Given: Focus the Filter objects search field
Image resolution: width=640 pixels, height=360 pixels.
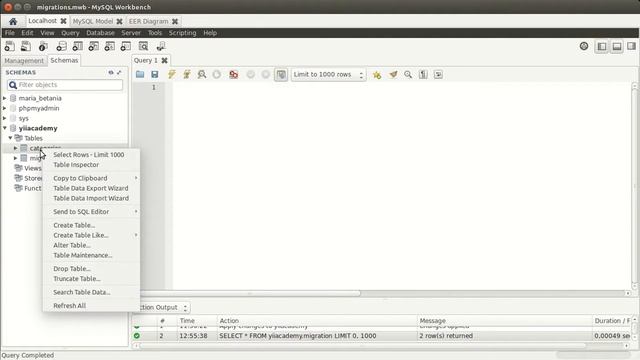Looking at the screenshot, I should coord(65,85).
